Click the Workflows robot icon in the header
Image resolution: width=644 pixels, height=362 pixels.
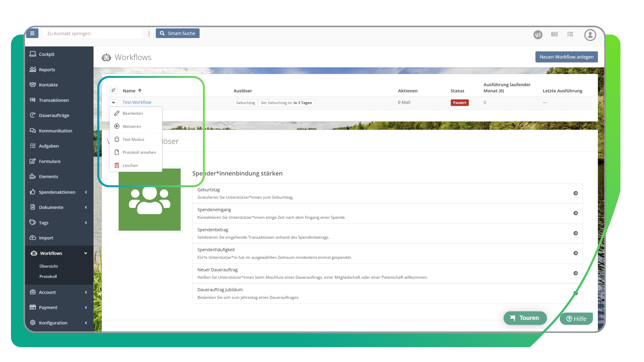(106, 57)
